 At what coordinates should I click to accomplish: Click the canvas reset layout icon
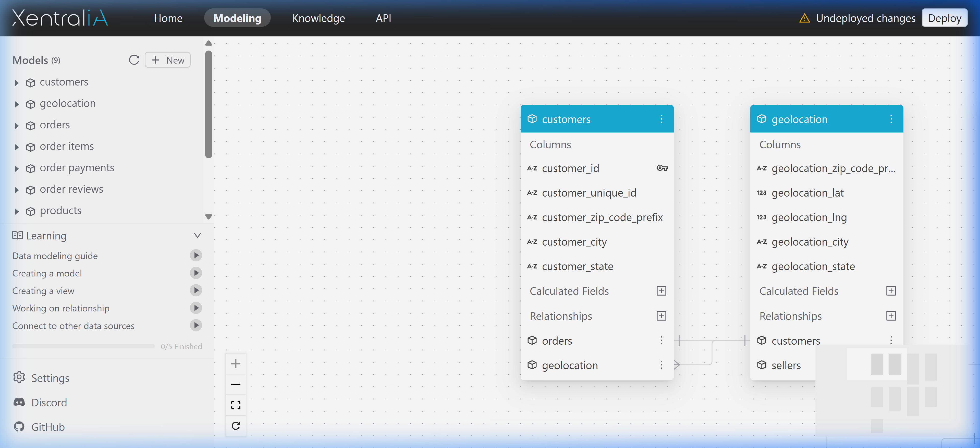236,426
